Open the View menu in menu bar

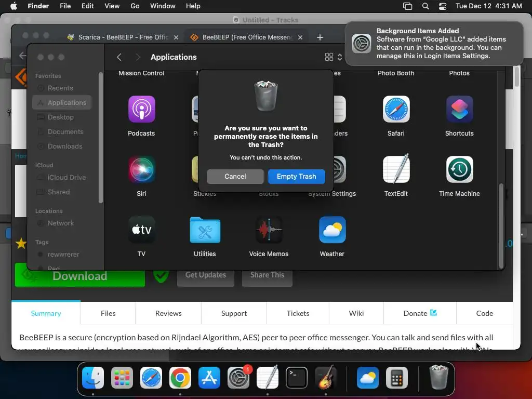pos(112,6)
